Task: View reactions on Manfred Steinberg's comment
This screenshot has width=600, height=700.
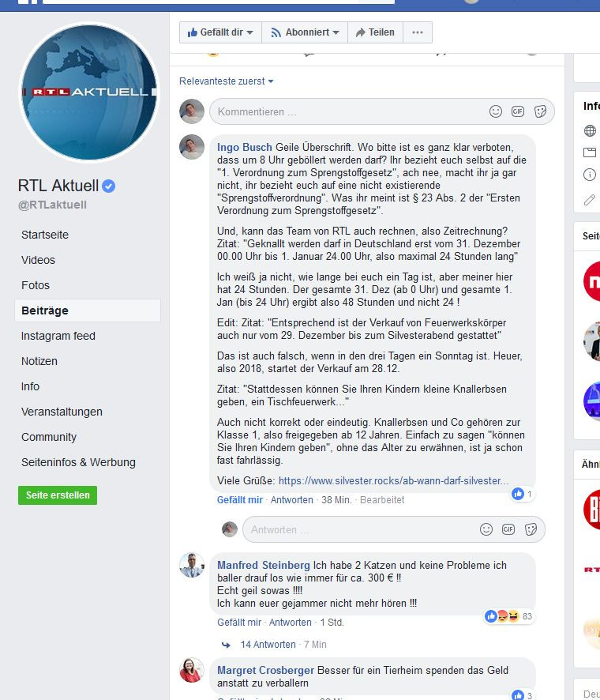Action: point(508,616)
